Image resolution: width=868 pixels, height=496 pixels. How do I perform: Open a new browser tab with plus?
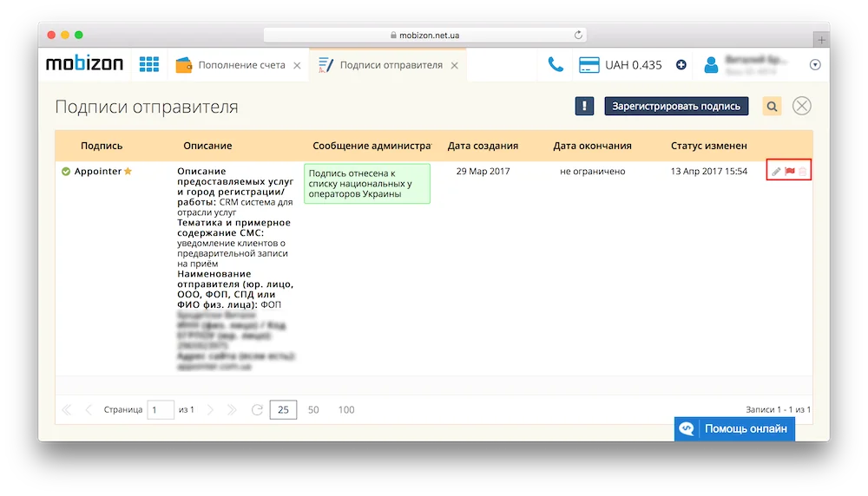point(821,40)
